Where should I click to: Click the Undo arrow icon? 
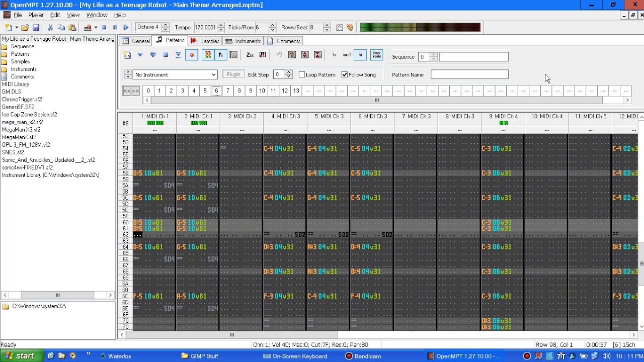click(279, 55)
